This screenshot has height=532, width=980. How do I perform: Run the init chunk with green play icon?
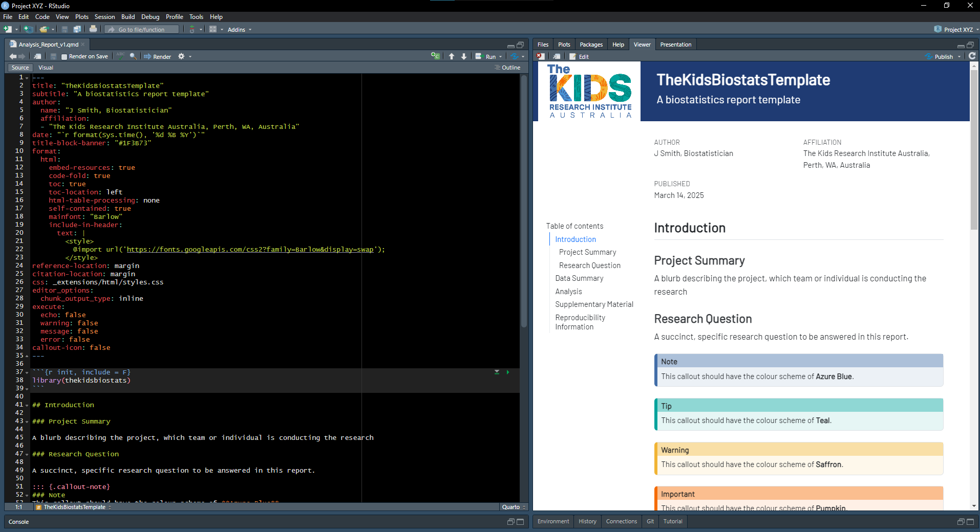point(507,372)
